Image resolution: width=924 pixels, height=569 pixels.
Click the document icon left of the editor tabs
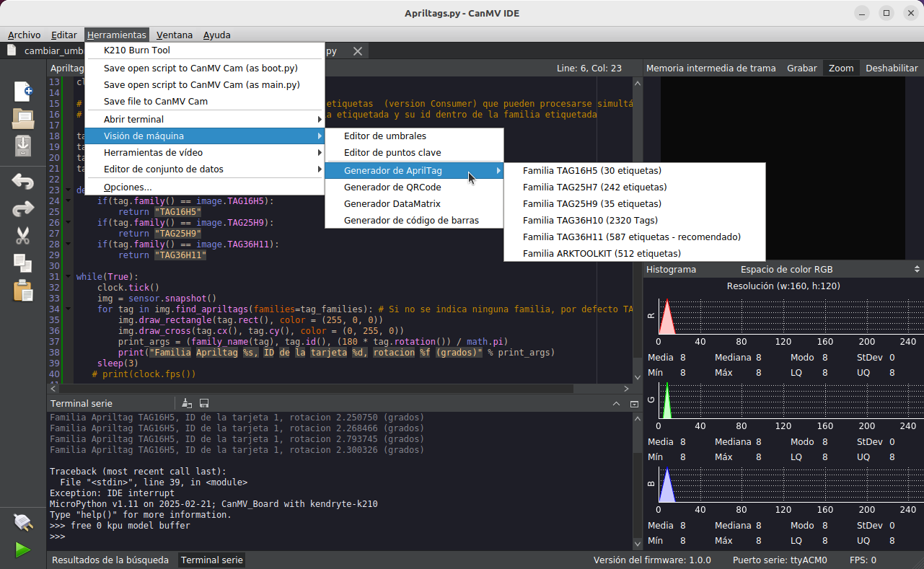(x=12, y=50)
